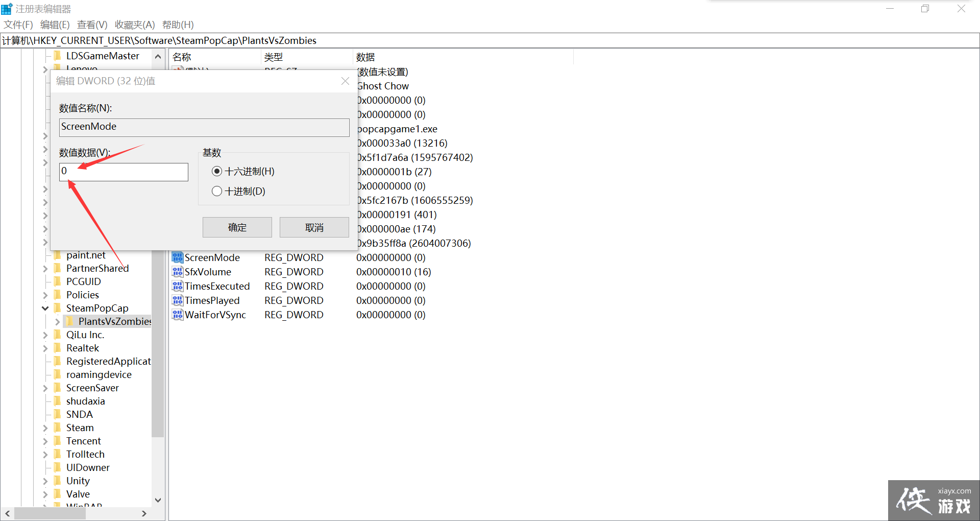The height and width of the screenshot is (521, 980).
Task: Click the SteamPopCap folder icon
Action: [58, 308]
